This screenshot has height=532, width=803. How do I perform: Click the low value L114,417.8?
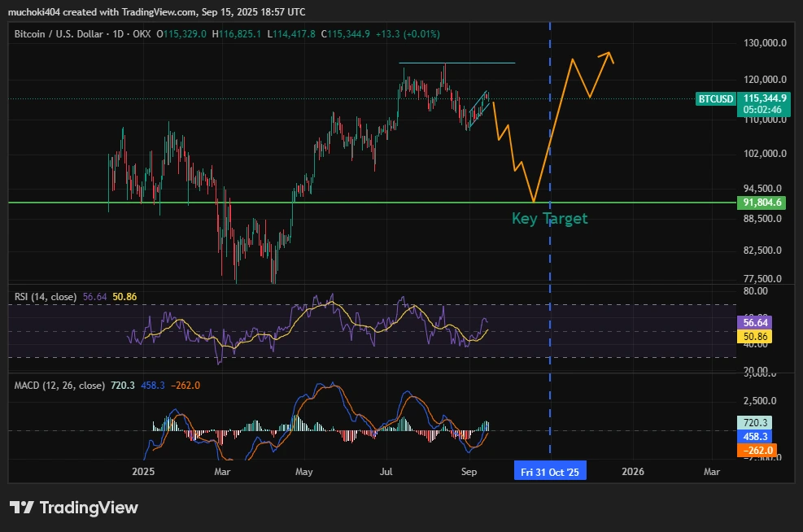click(x=291, y=34)
